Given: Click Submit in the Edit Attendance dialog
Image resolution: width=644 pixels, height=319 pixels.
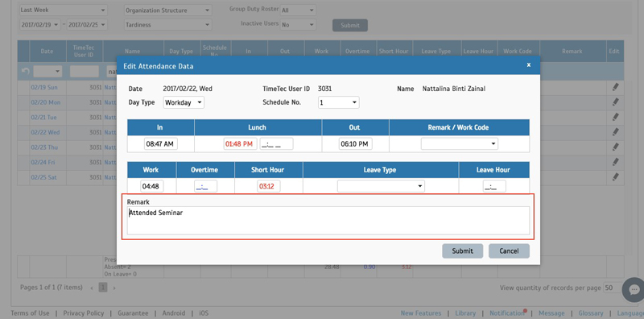Looking at the screenshot, I should pos(462,251).
